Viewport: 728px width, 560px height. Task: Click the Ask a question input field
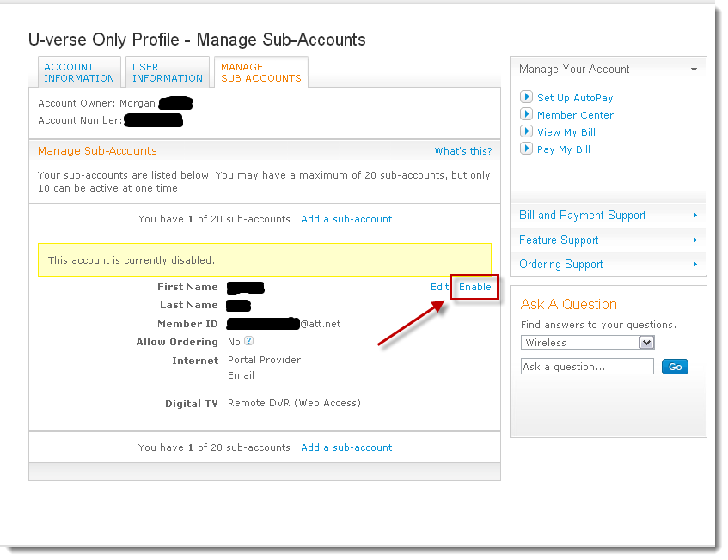tap(587, 367)
